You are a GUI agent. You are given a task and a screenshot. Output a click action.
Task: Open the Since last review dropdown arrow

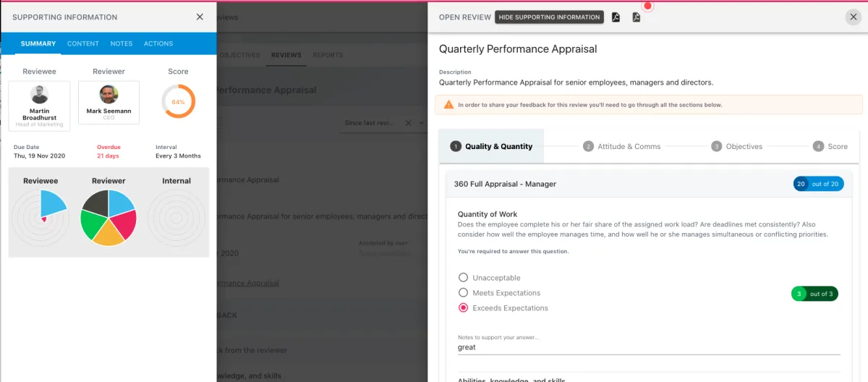[422, 123]
